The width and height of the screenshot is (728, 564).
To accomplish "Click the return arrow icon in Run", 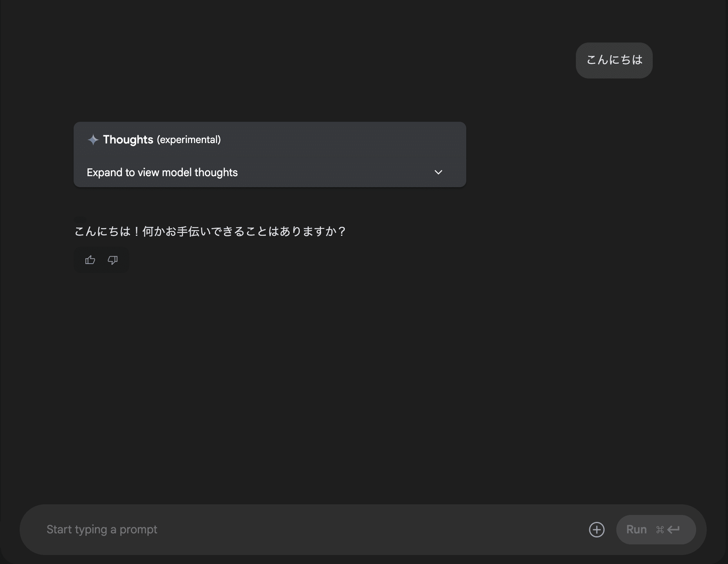I will (x=673, y=530).
